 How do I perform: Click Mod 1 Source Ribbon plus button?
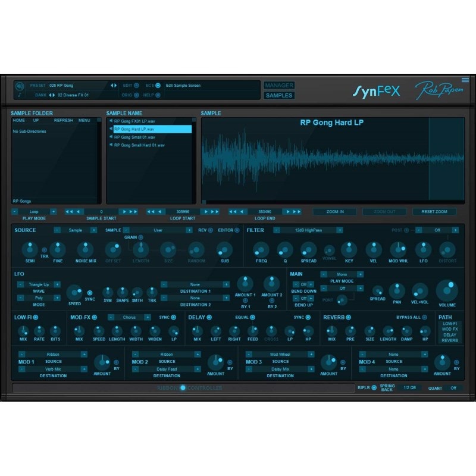84,354
